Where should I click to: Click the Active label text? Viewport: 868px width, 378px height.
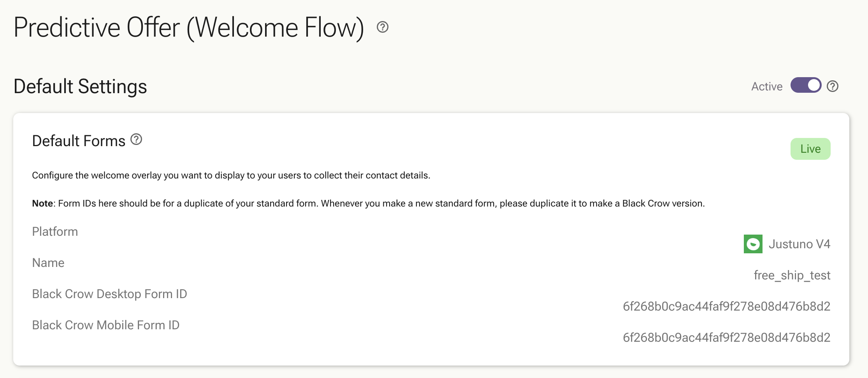pos(767,86)
